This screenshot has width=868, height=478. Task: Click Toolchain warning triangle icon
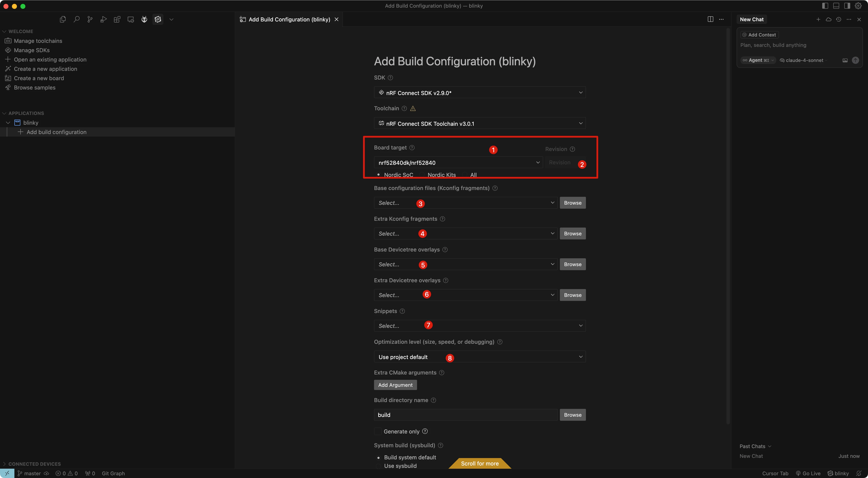413,108
